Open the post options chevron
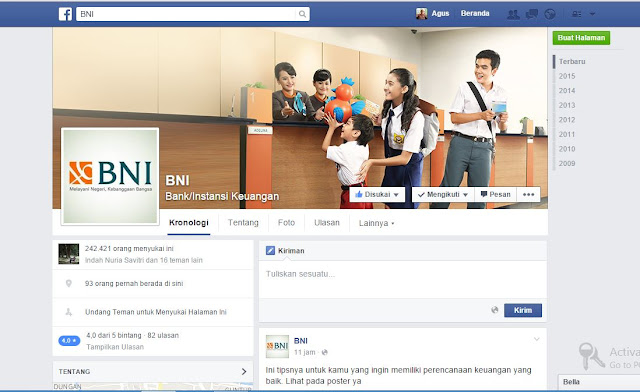 (x=536, y=339)
